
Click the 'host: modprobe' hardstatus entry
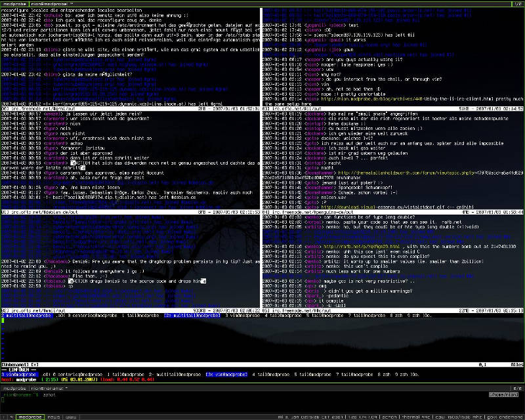tap(19, 379)
